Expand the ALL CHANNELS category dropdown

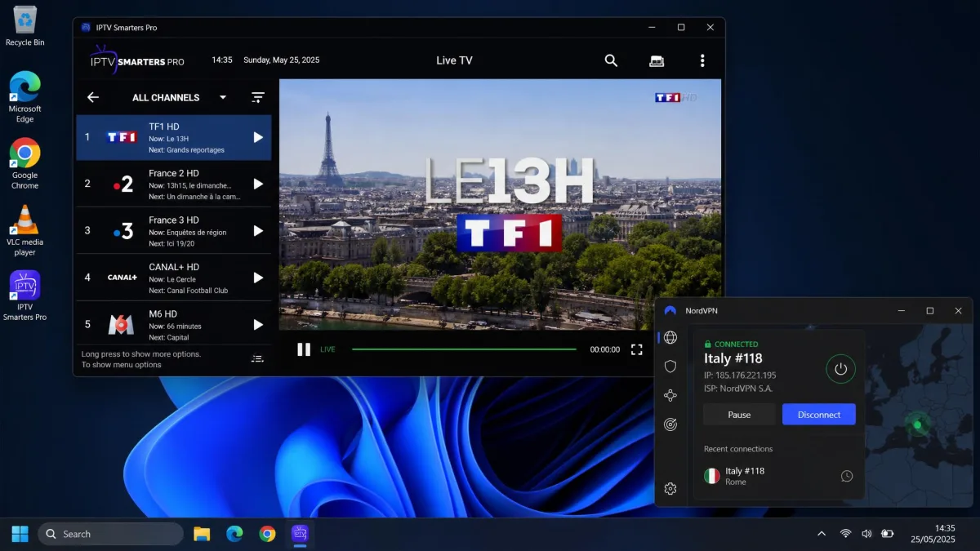click(223, 97)
